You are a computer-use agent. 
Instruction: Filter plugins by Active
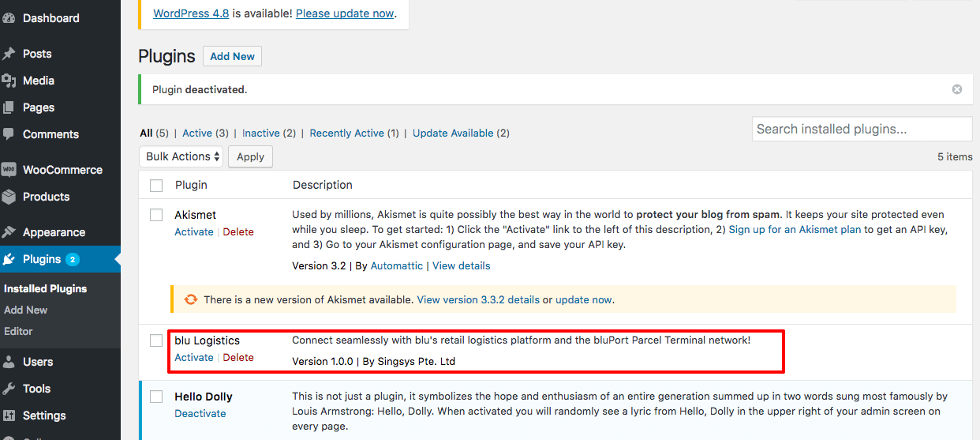pyautogui.click(x=197, y=133)
